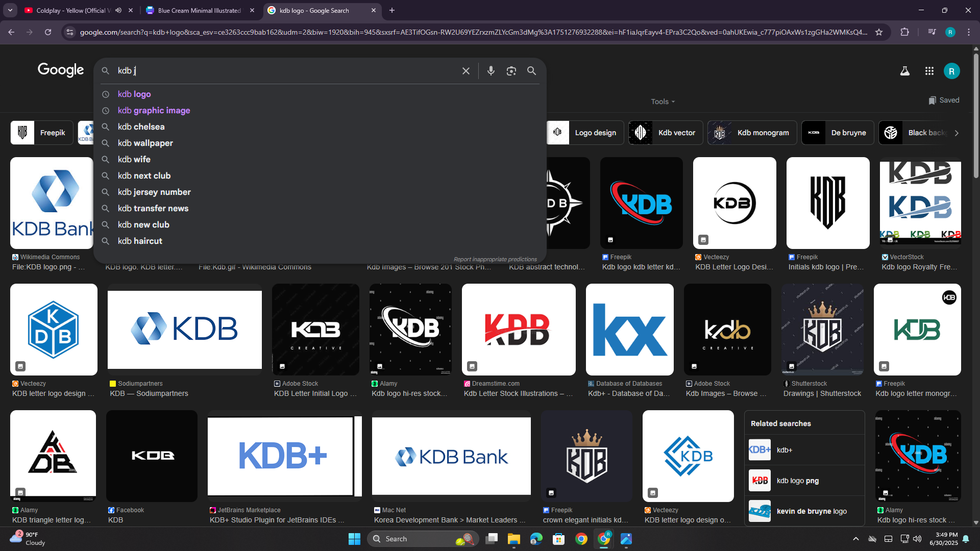The height and width of the screenshot is (551, 980).
Task: Select suggestion 'kdb logo'
Action: 320,94
